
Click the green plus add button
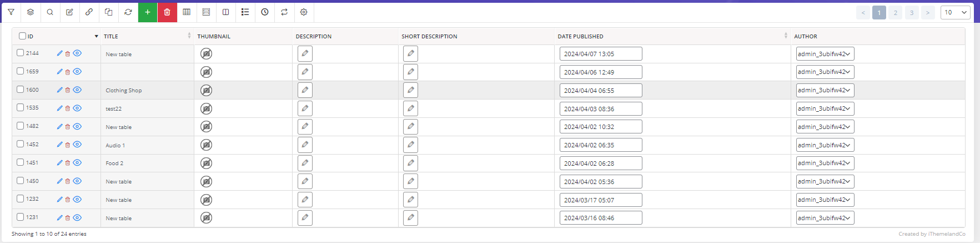[x=148, y=12]
